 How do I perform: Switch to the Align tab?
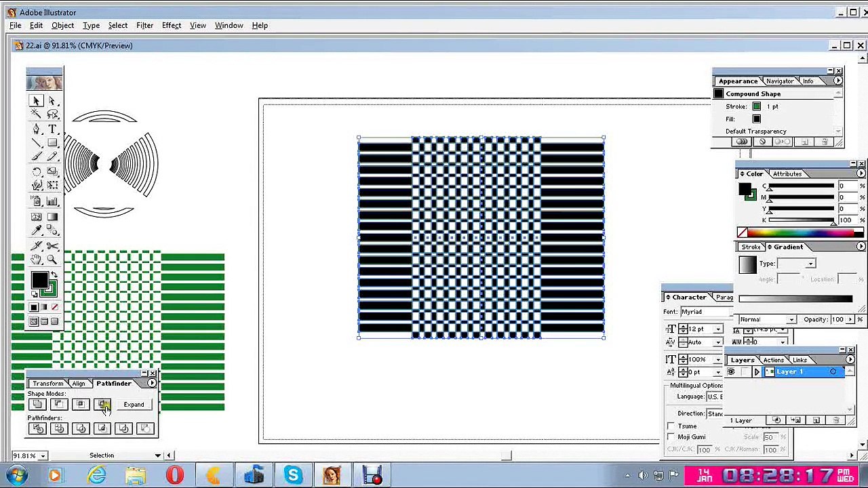click(79, 384)
